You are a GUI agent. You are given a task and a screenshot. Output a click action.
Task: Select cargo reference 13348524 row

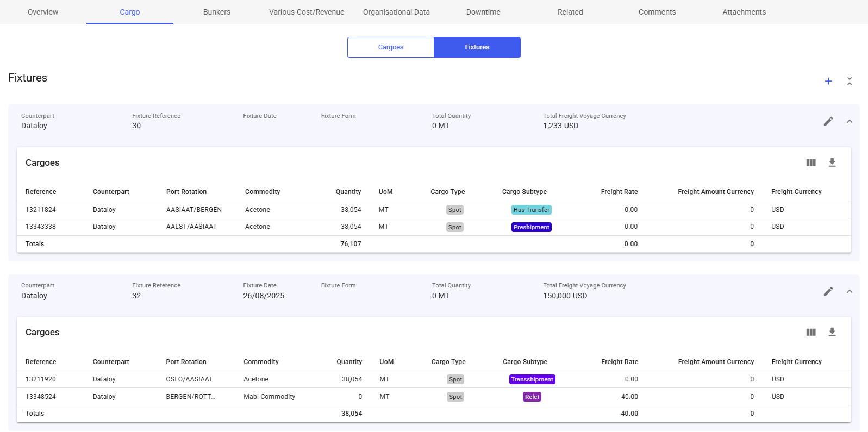tap(41, 397)
